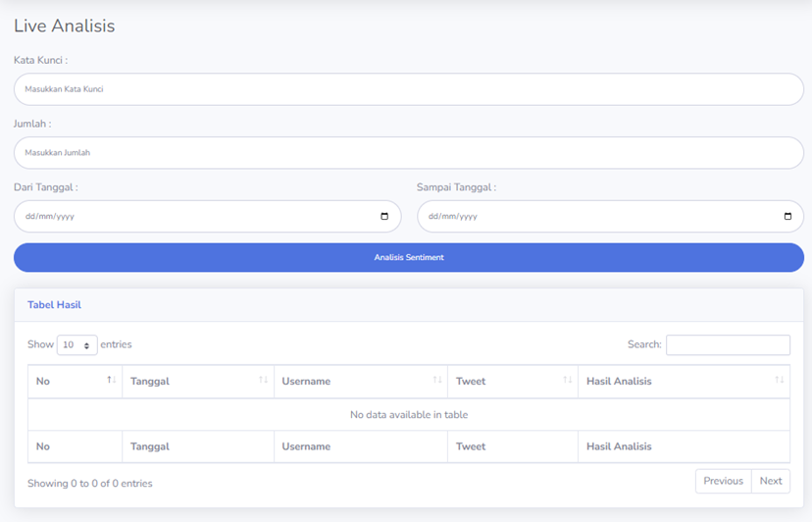Screen dimensions: 812x522
Task: Open the Sampai Tanggal calendar picker icon
Action: tap(787, 217)
